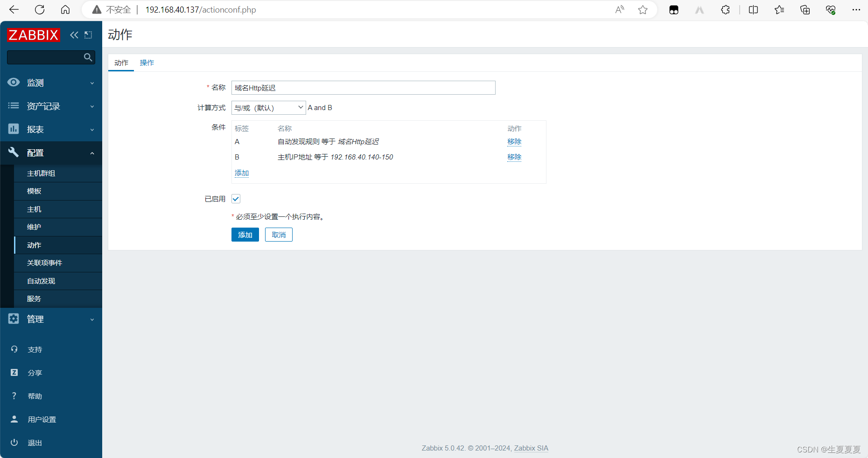Click the ZABBIX logo
Viewport: 868px width, 458px height.
click(x=34, y=35)
